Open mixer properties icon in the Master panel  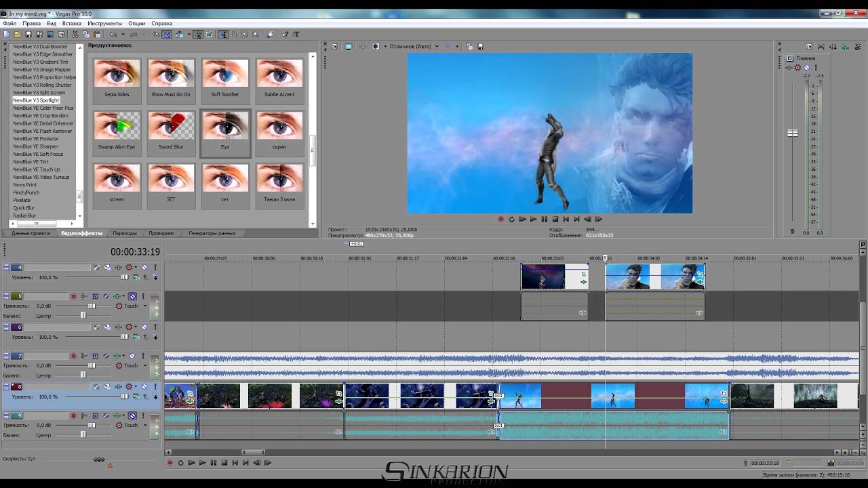tap(809, 47)
